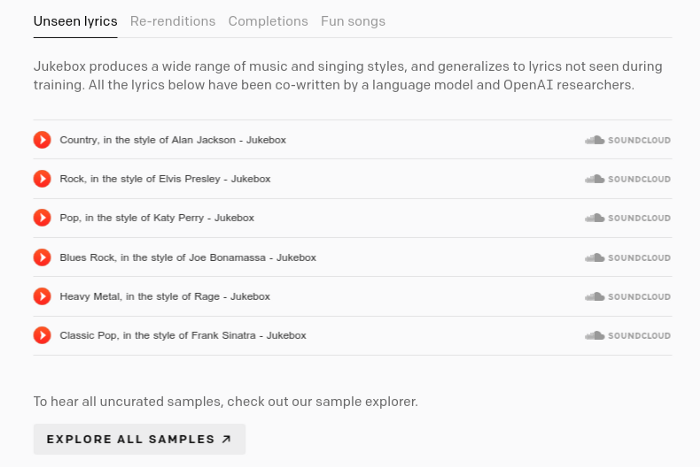Start the Pop Katy Perry track
This screenshot has width=700, height=467.
[42, 218]
